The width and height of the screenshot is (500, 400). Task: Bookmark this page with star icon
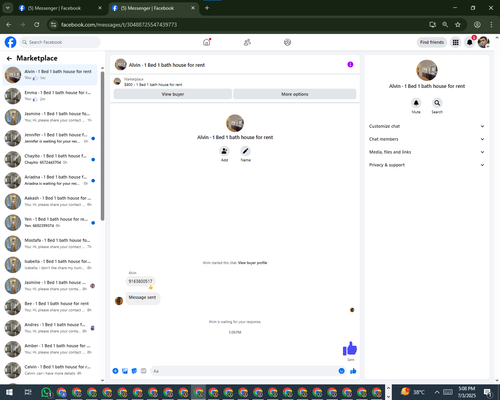point(458,25)
